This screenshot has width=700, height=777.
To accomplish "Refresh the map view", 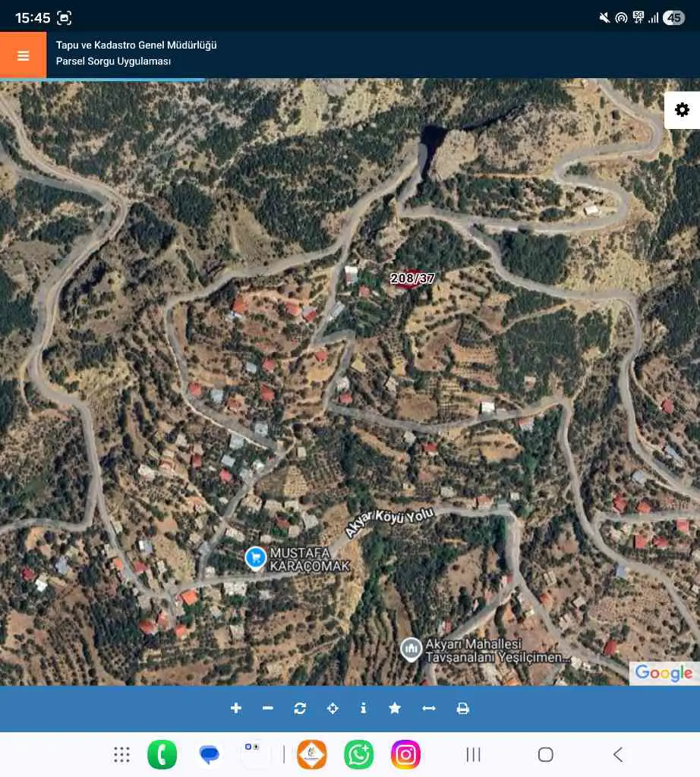I will click(300, 708).
